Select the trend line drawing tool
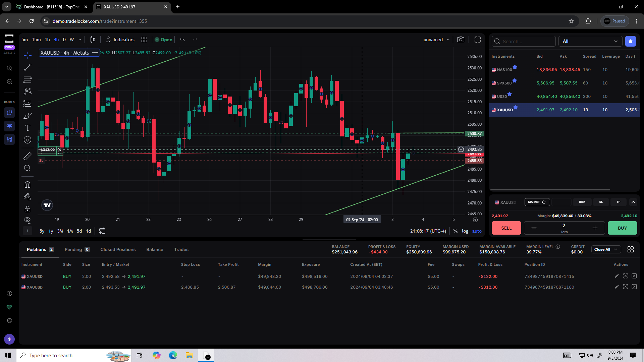 pos(28,67)
